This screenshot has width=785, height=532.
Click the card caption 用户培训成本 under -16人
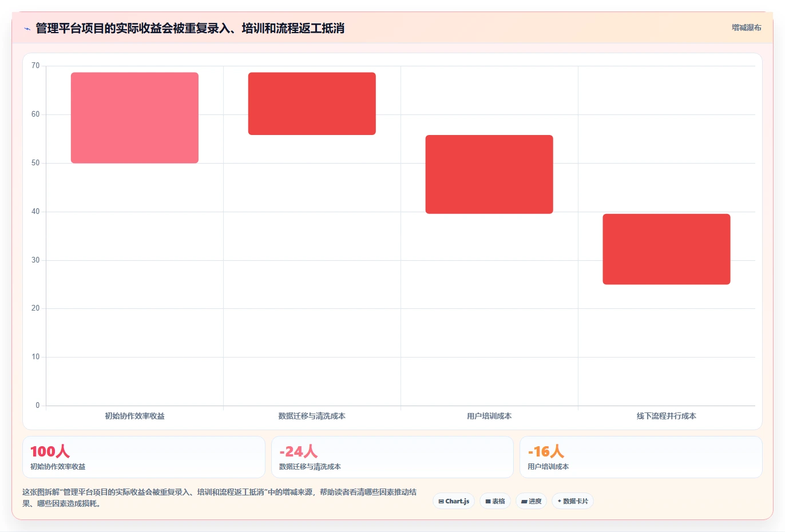(x=548, y=467)
